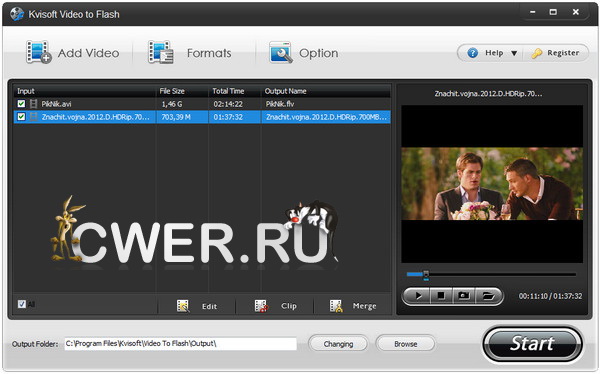Click the Znachit.vojna...700MB output name cell
The height and width of the screenshot is (374, 600).
(326, 117)
